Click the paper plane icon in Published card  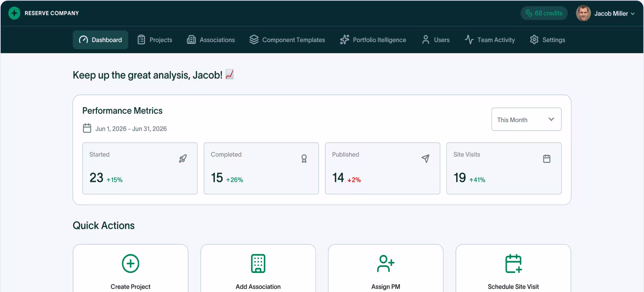[x=425, y=158]
